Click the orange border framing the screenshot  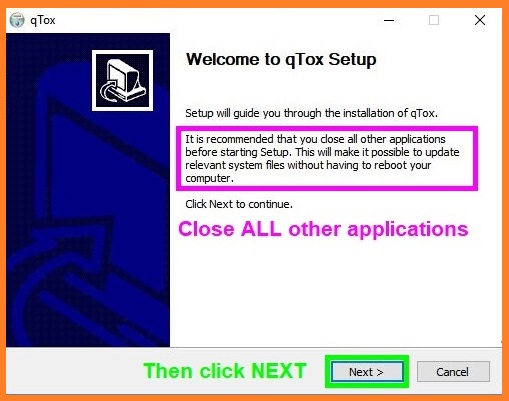click(x=254, y=4)
